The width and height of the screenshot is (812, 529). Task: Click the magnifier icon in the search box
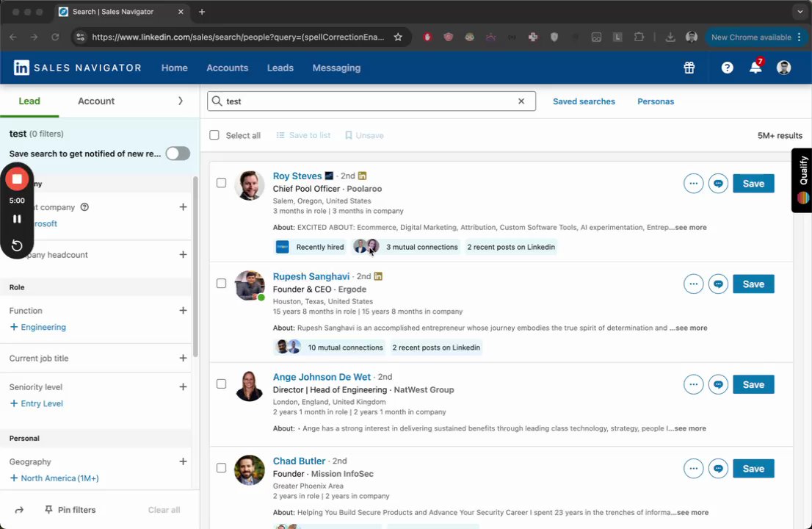[x=217, y=101]
